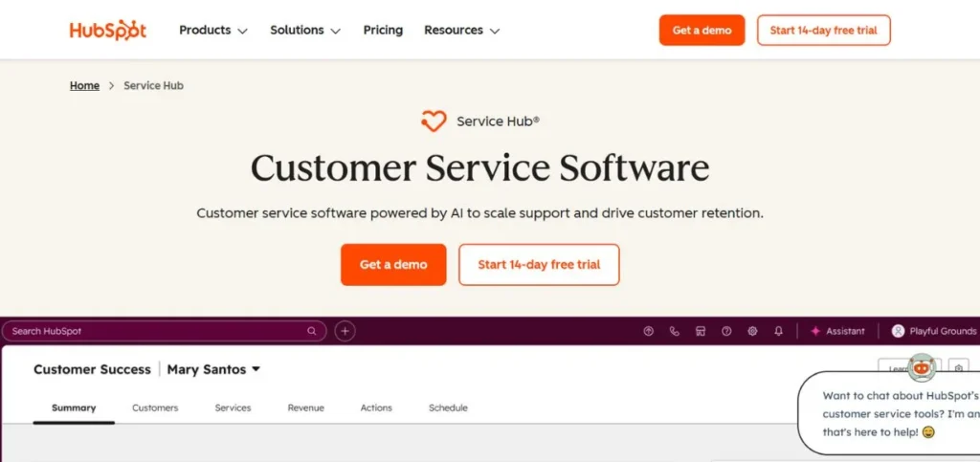
Task: Click header Start 14-day free trial button
Action: pyautogui.click(x=824, y=30)
